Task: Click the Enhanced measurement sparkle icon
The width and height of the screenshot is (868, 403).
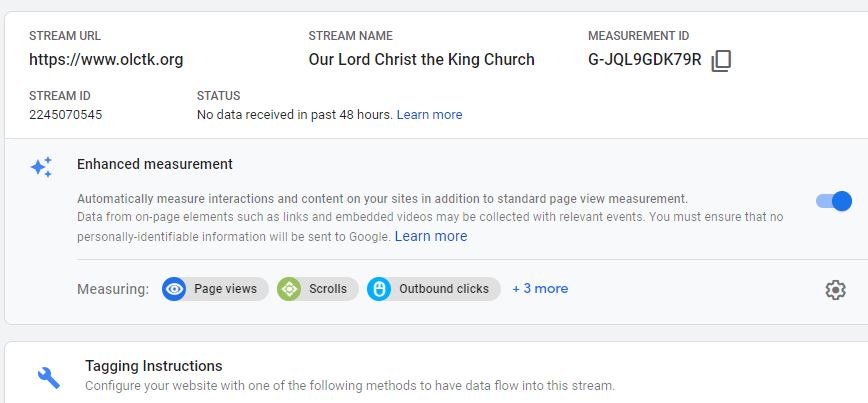Action: (x=41, y=167)
